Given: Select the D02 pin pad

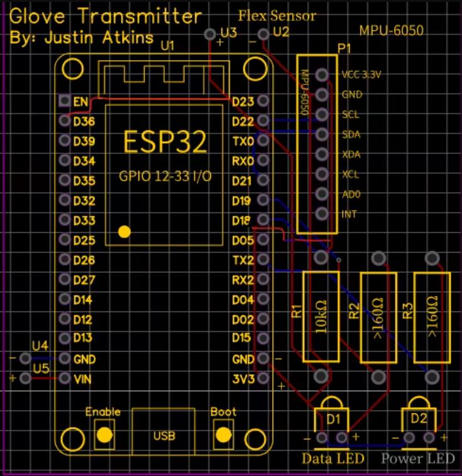Looking at the screenshot, I should pyautogui.click(x=263, y=319).
